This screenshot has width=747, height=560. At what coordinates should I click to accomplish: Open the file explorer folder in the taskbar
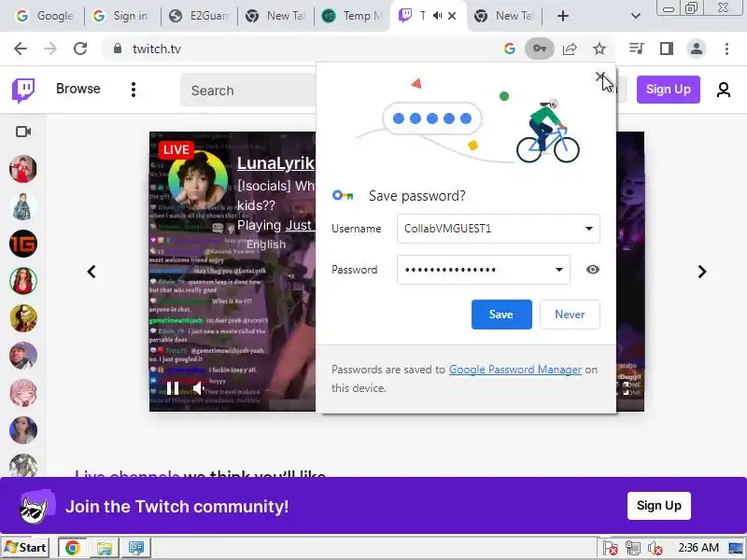tap(105, 548)
